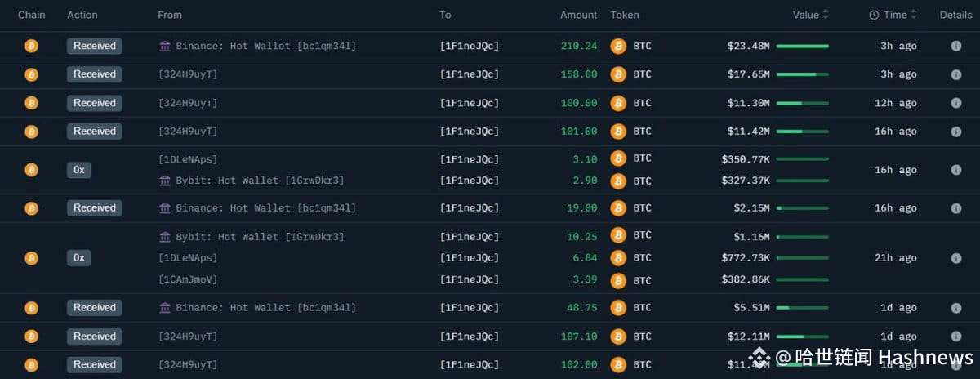The height and width of the screenshot is (379, 980).
Task: Sort by Time column arrows
Action: [x=913, y=15]
